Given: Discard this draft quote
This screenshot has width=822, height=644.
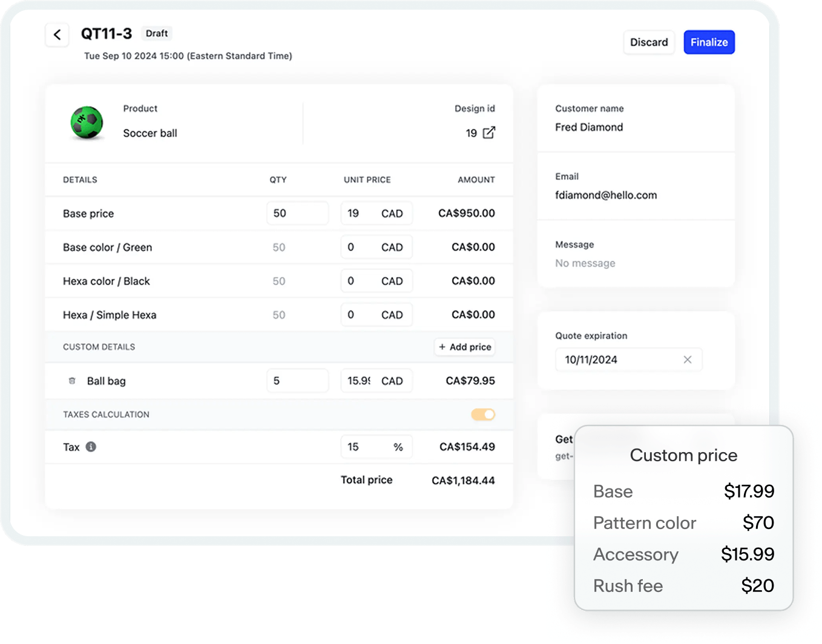Looking at the screenshot, I should click(648, 42).
